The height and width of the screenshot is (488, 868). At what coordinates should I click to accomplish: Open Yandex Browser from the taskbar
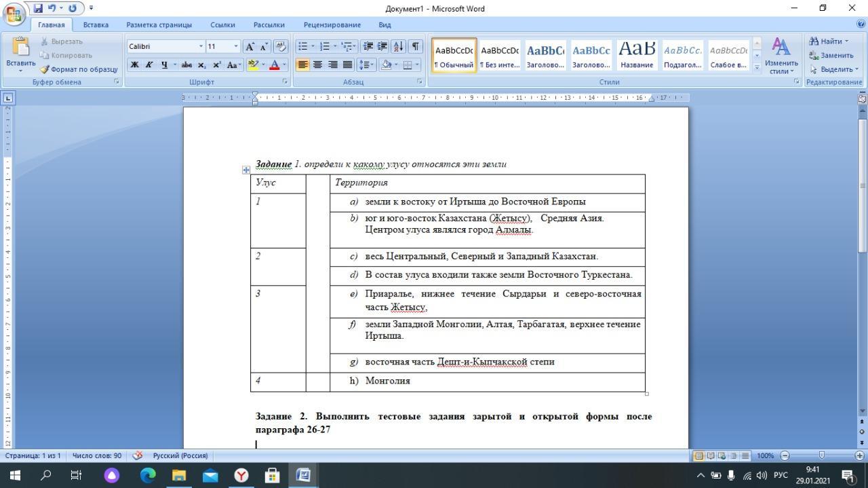(241, 475)
